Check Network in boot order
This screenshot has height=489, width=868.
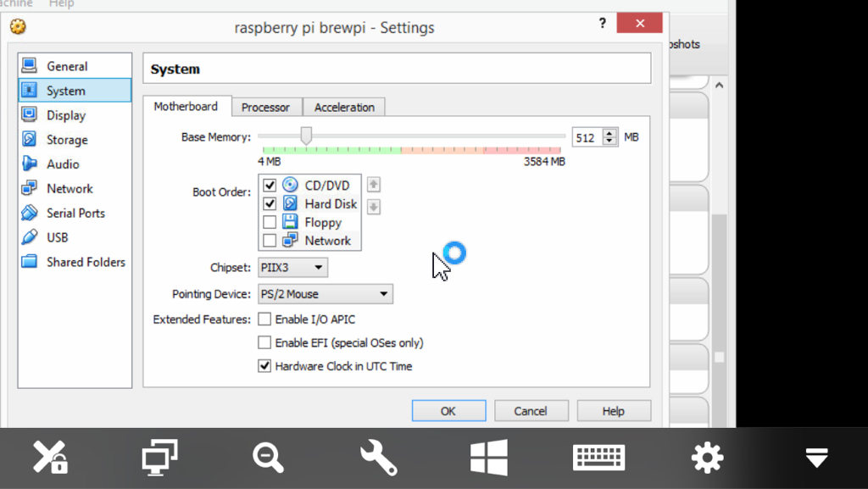tap(270, 241)
